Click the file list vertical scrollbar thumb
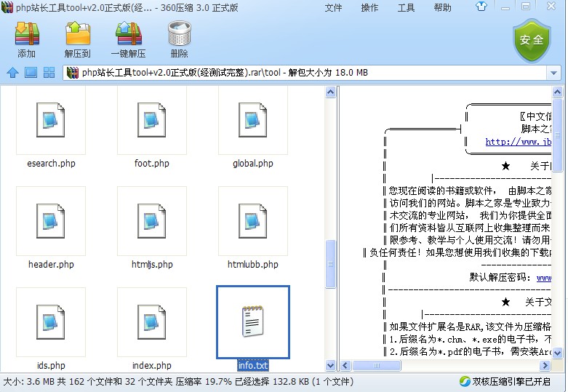The image size is (568, 392). [x=330, y=263]
